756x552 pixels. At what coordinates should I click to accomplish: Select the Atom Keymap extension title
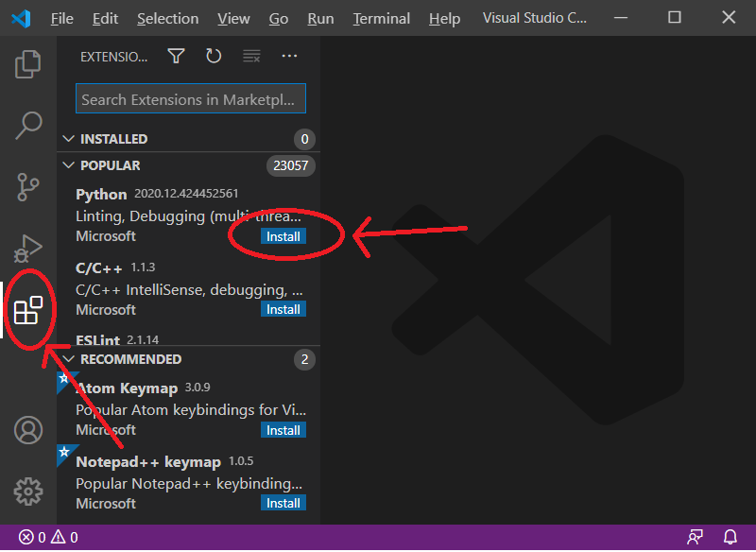(x=127, y=388)
